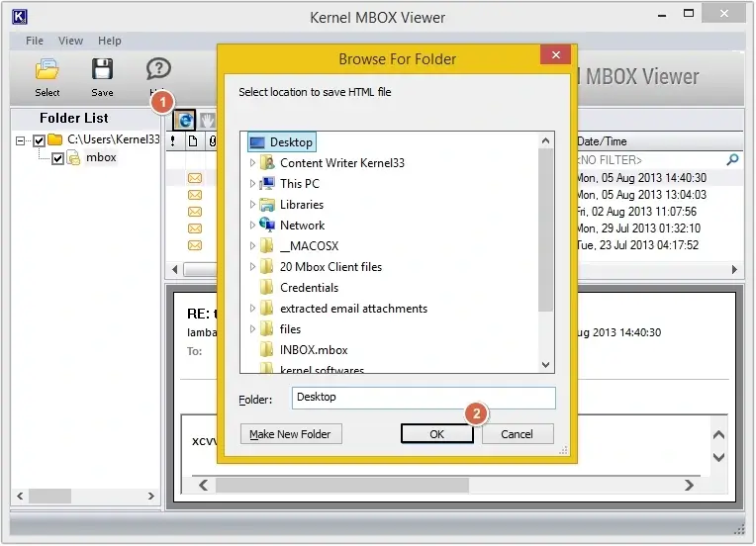Click envelope icon of 29 Jul email
This screenshot has width=756, height=546.
(195, 228)
